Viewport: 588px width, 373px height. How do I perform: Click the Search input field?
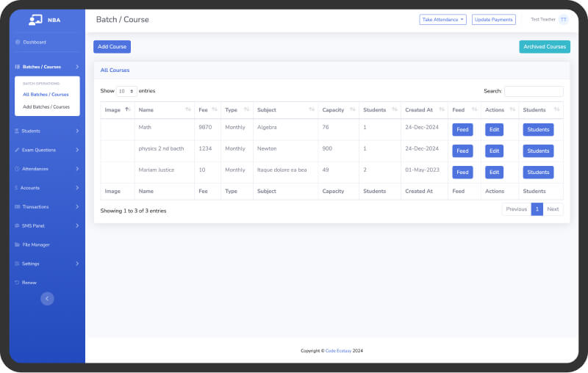pos(534,91)
